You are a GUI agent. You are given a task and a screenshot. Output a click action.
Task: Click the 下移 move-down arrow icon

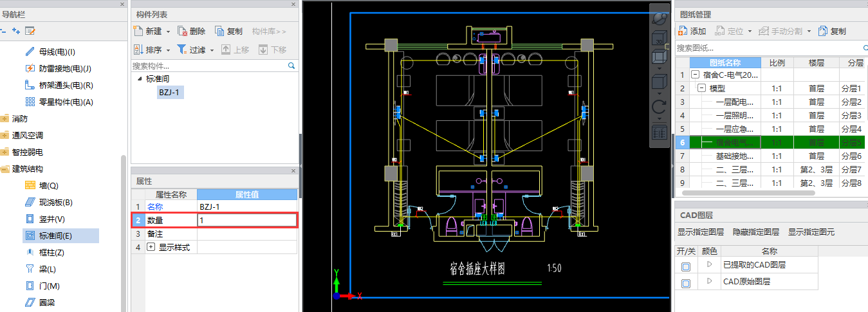tap(263, 50)
